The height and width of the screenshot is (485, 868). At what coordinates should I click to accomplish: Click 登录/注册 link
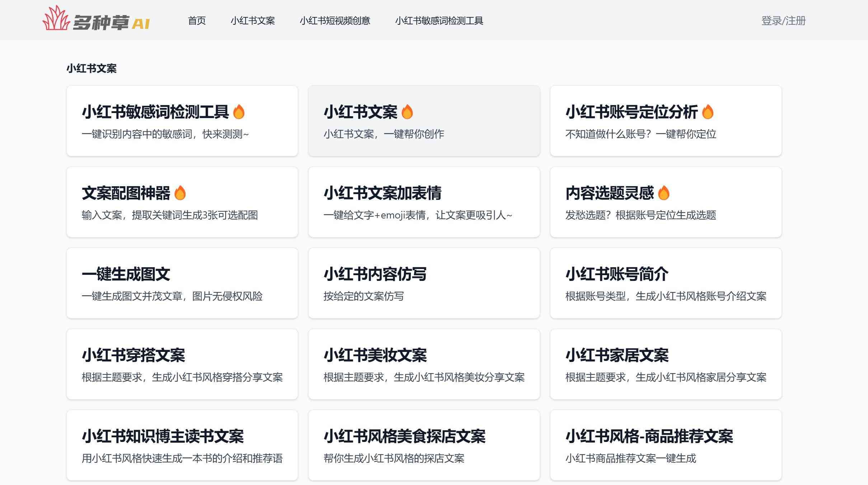783,21
